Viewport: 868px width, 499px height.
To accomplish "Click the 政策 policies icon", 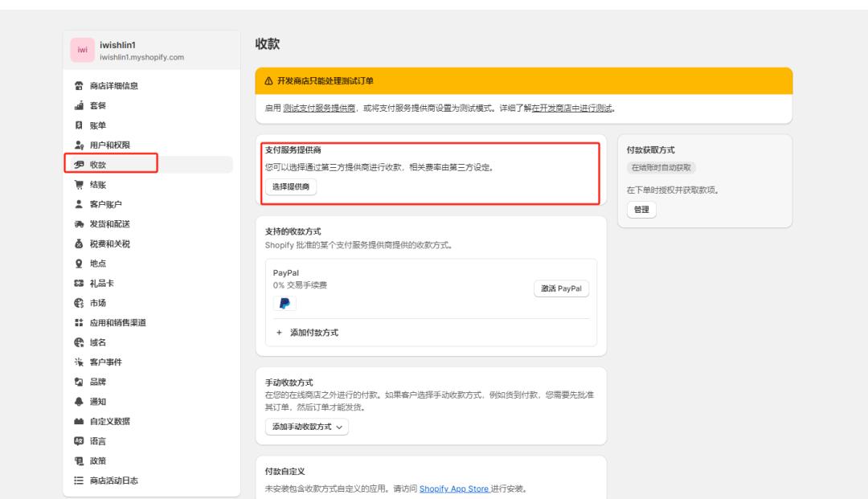I will click(79, 460).
